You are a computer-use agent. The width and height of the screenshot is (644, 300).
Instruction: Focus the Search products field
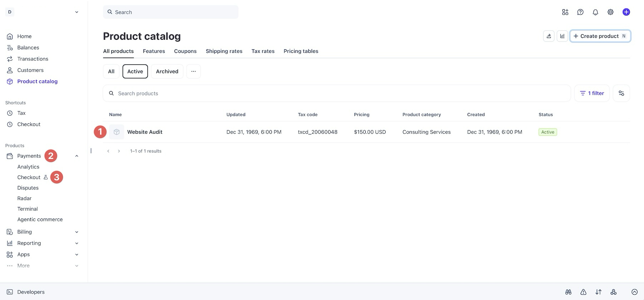pos(337,93)
